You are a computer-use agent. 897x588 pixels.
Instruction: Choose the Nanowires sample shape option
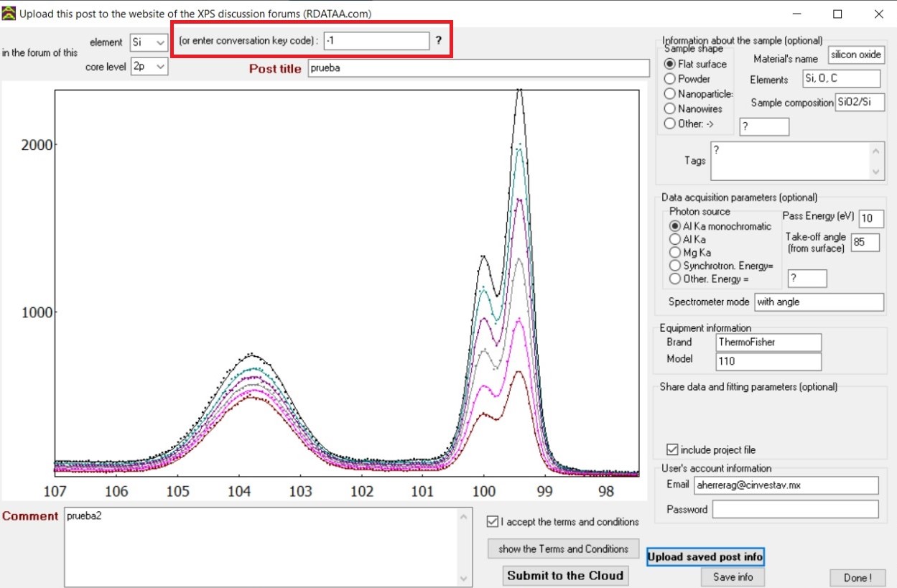tap(670, 109)
